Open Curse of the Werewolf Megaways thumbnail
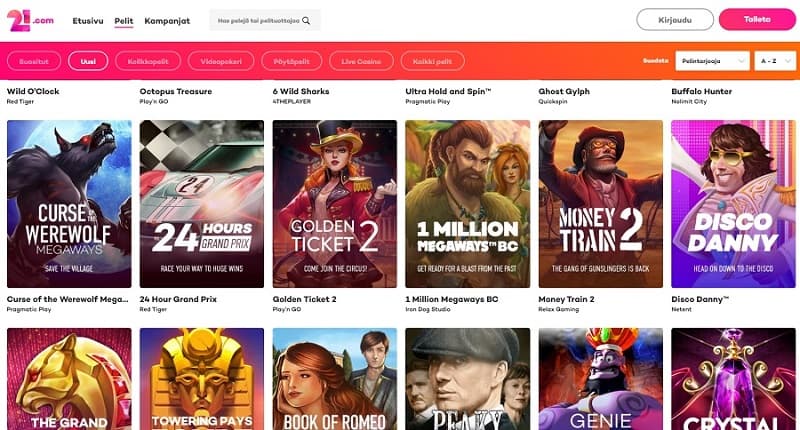The width and height of the screenshot is (800, 430). [69, 204]
